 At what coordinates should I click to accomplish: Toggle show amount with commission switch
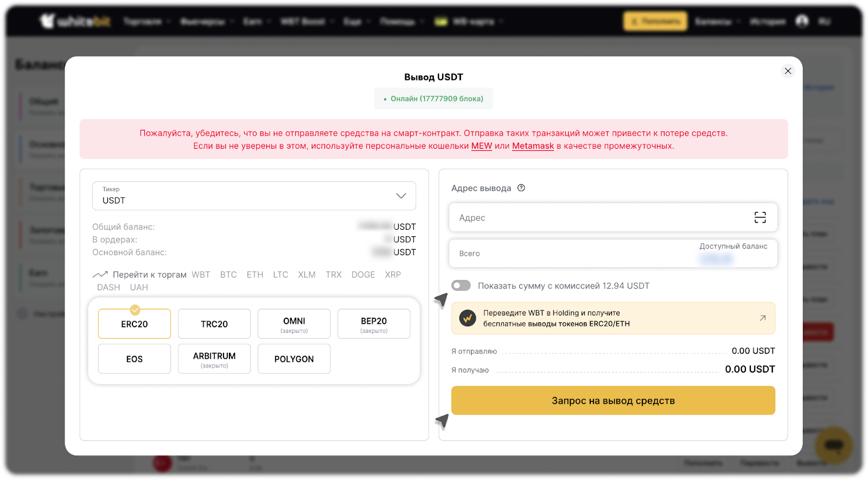click(x=461, y=286)
